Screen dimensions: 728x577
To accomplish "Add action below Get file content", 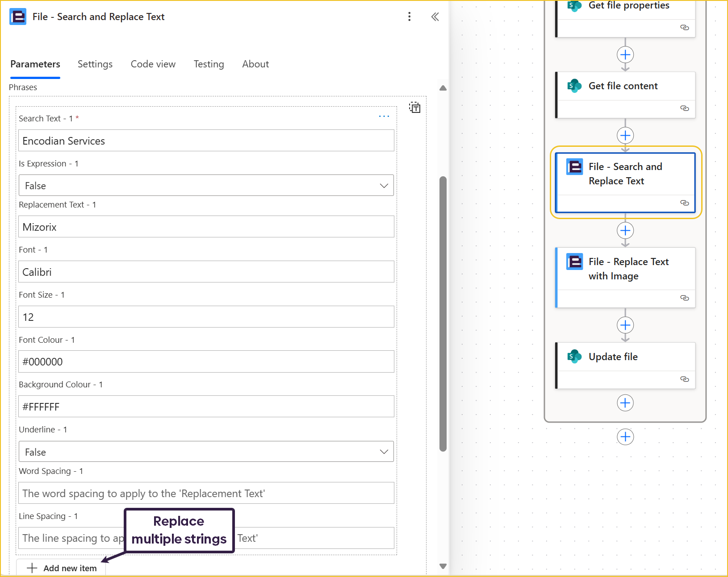I will (x=625, y=135).
